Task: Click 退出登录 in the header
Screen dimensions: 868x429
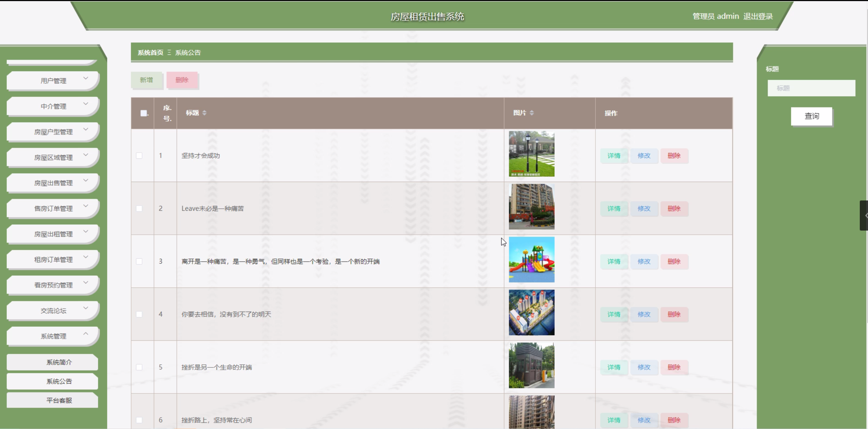Action: click(x=758, y=16)
